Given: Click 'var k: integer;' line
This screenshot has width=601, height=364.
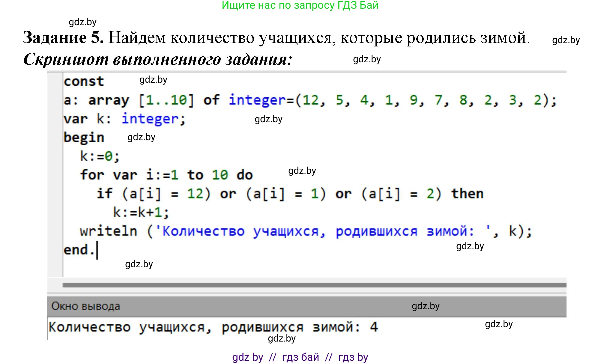Looking at the screenshot, I should coord(124,119).
